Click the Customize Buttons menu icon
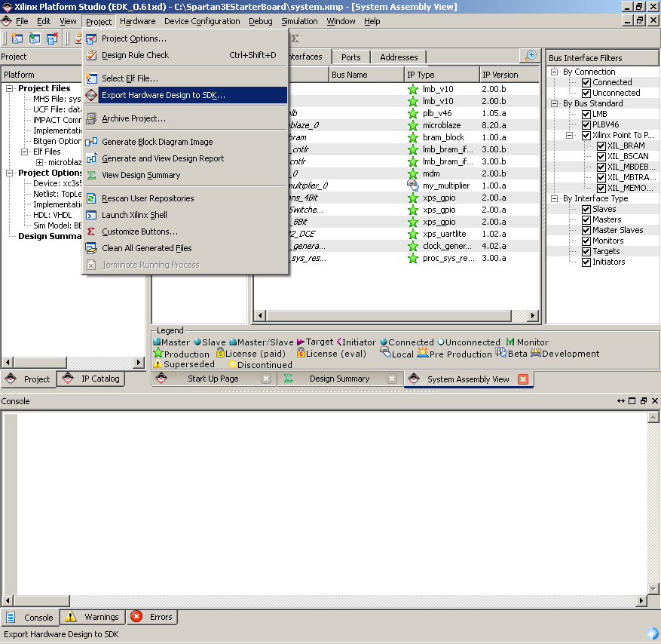Screen dimensions: 661x644 click(x=91, y=232)
